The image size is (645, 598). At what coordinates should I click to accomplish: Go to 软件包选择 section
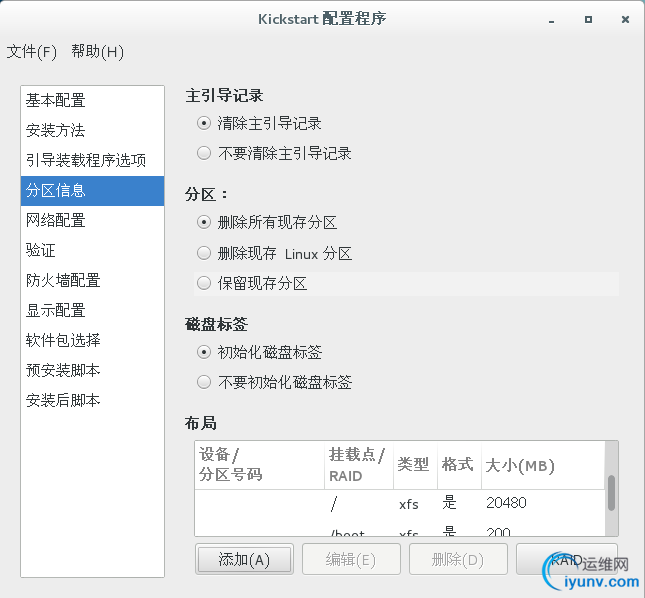[92, 341]
